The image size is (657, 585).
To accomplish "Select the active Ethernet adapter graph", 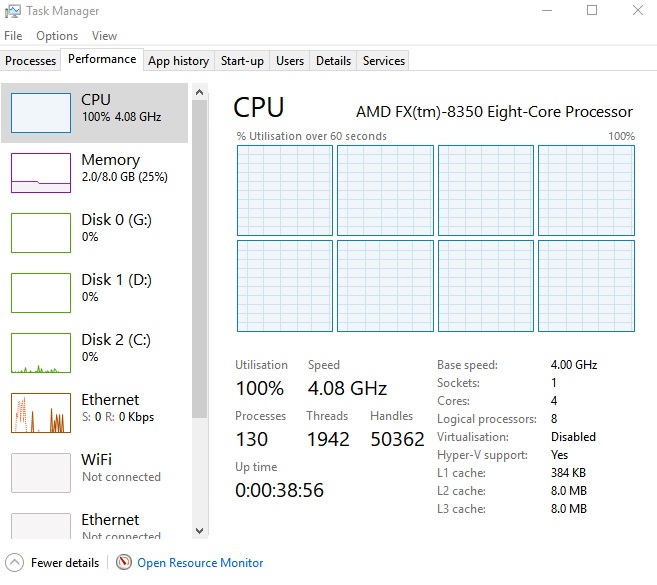I will click(40, 412).
